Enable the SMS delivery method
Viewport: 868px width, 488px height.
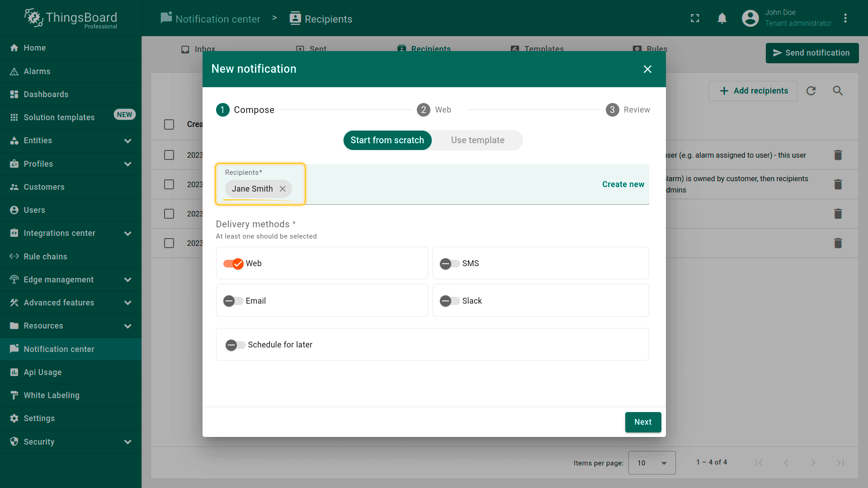click(x=450, y=263)
